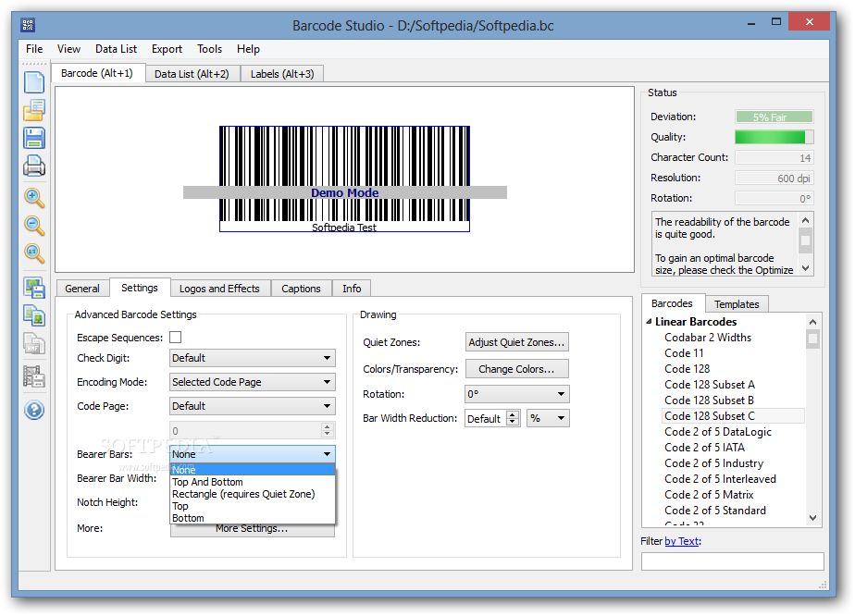
Task: Open the Captions tab
Action: tap(301, 289)
